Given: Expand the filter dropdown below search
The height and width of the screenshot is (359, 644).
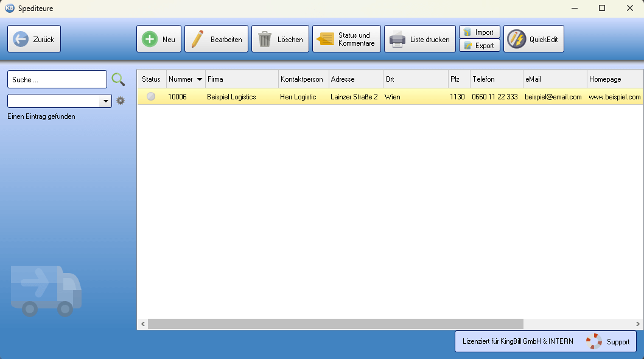Looking at the screenshot, I should point(106,101).
